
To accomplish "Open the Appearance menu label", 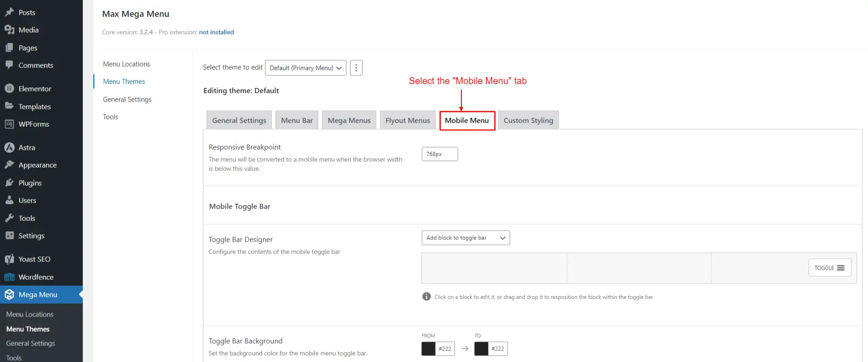I will click(38, 165).
